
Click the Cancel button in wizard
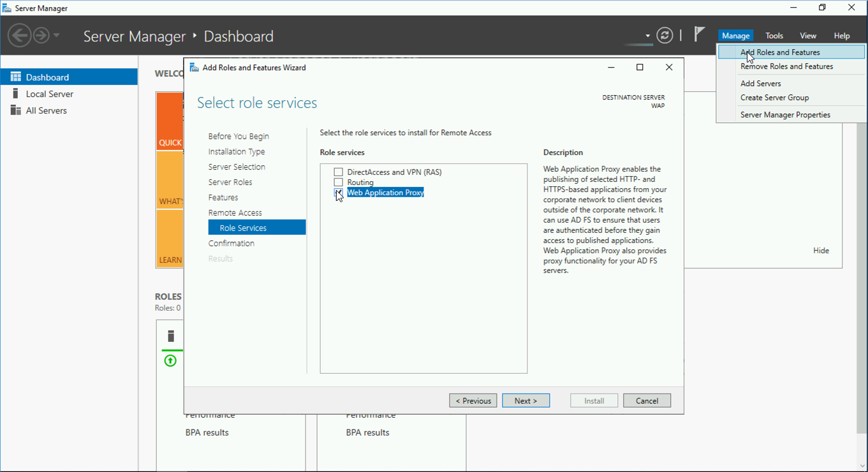pos(647,401)
